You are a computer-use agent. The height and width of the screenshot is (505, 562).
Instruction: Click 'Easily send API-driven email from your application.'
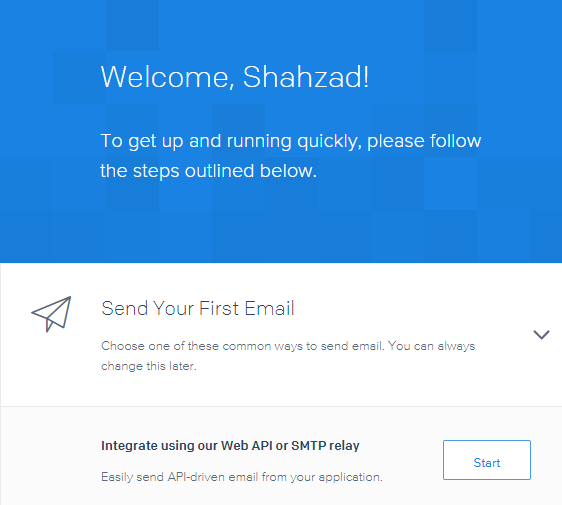242,477
